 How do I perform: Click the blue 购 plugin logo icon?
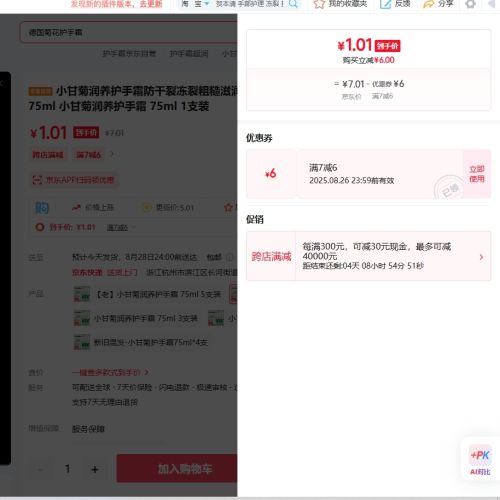[x=42, y=207]
